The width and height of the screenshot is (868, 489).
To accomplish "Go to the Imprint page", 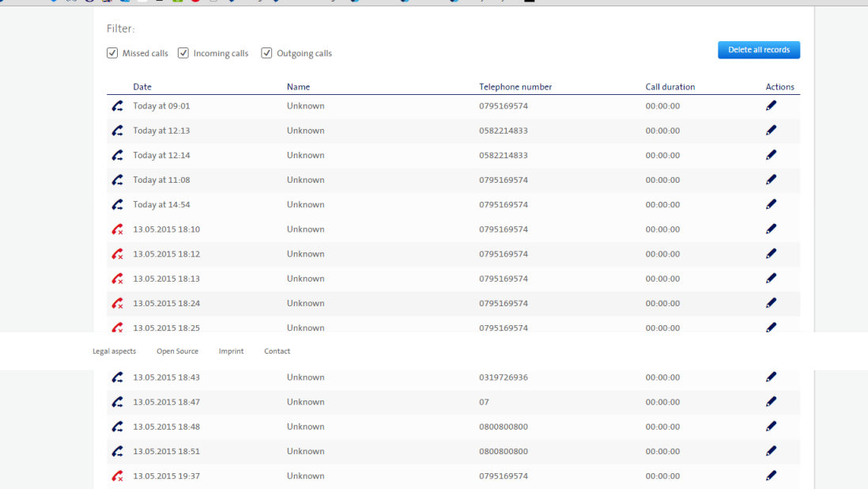I will coord(231,351).
